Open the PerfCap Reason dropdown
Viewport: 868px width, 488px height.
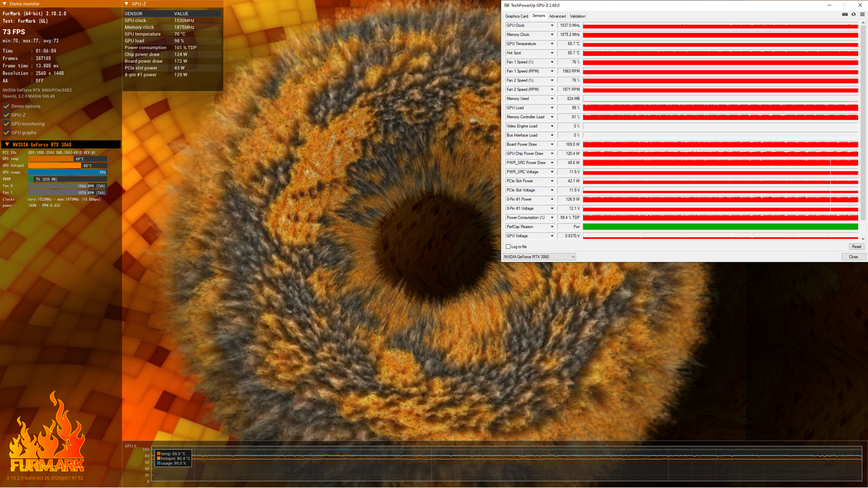(552, 227)
